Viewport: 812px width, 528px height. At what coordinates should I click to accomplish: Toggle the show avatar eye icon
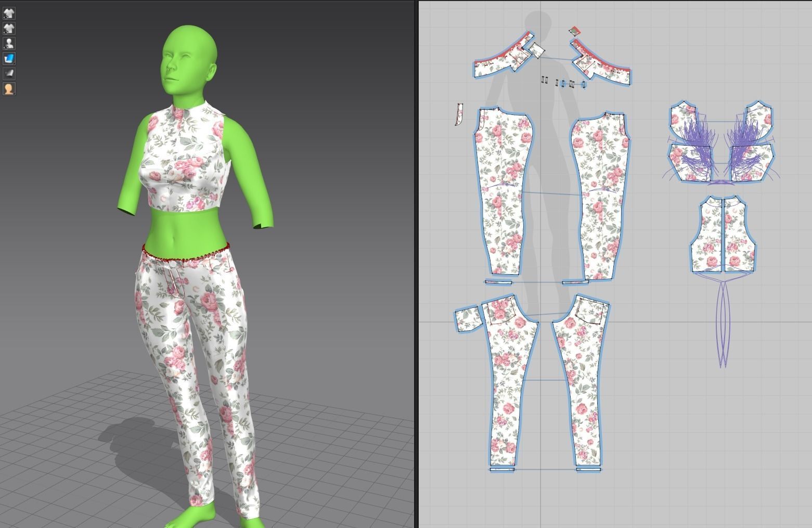pos(9,43)
